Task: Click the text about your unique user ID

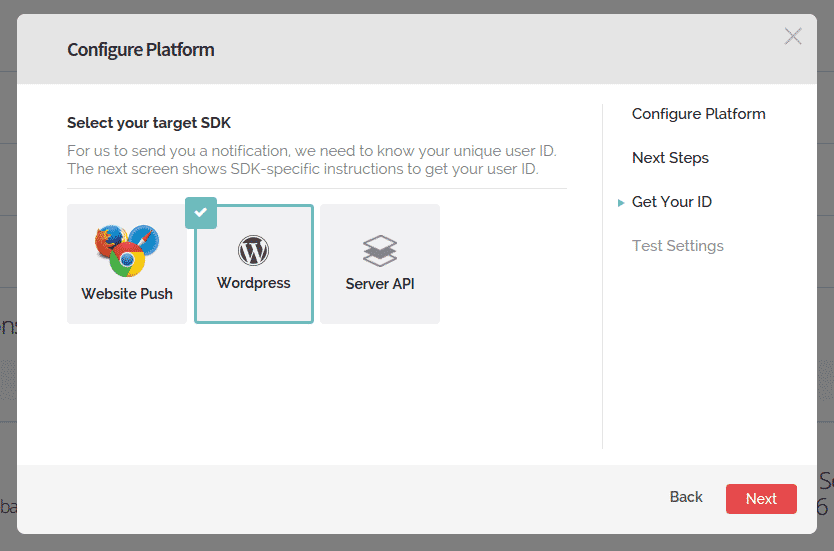Action: pos(312,160)
